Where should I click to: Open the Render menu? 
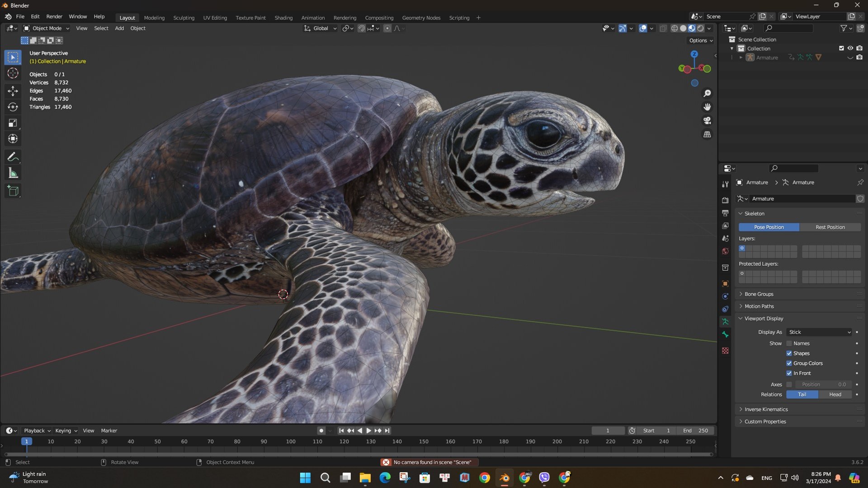54,17
